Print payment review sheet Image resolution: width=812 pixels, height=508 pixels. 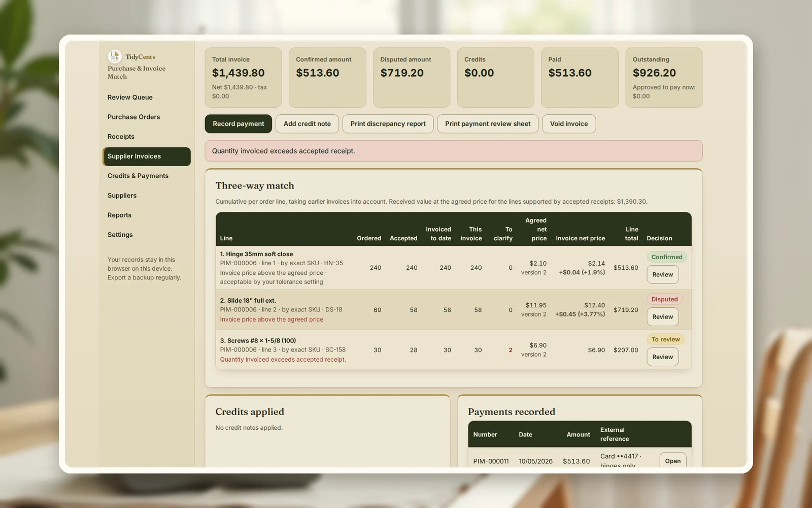pos(488,124)
